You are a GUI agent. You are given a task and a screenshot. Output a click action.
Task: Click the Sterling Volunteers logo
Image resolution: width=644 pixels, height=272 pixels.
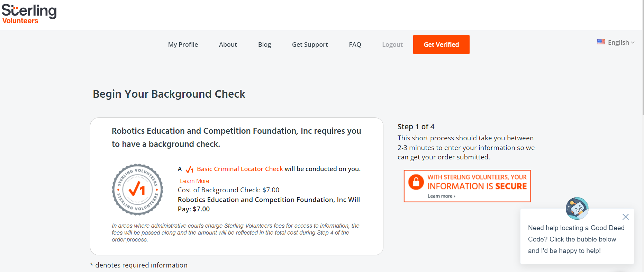29,13
